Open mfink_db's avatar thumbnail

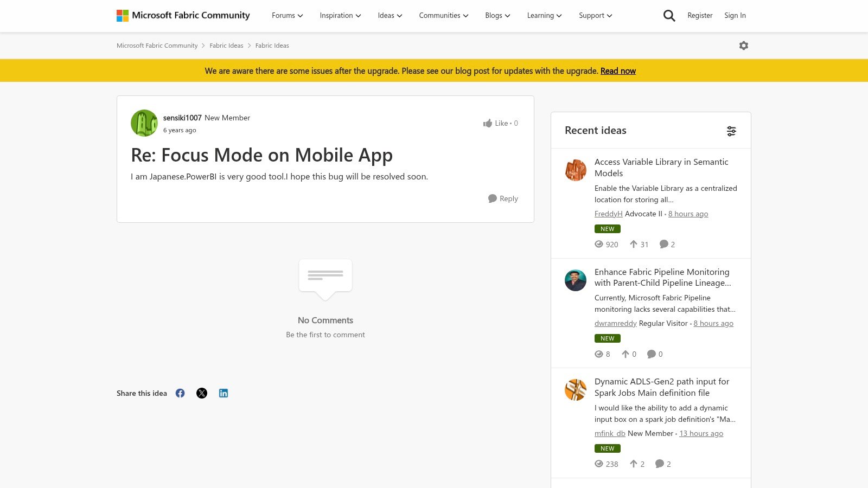576,390
